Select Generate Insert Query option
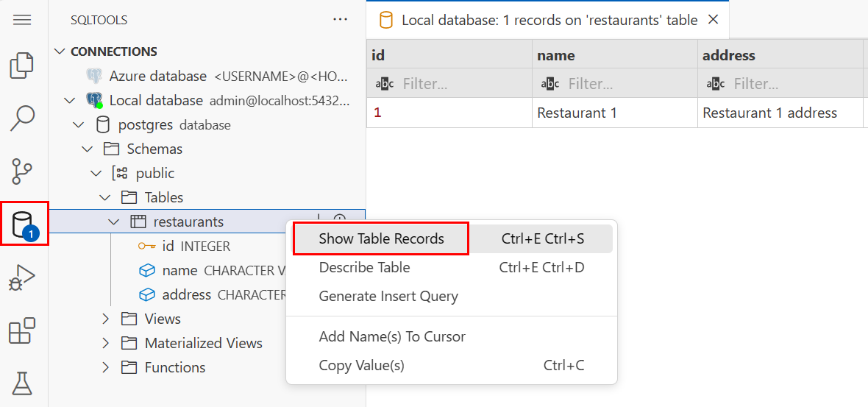Viewport: 868px width, 407px height. tap(388, 296)
